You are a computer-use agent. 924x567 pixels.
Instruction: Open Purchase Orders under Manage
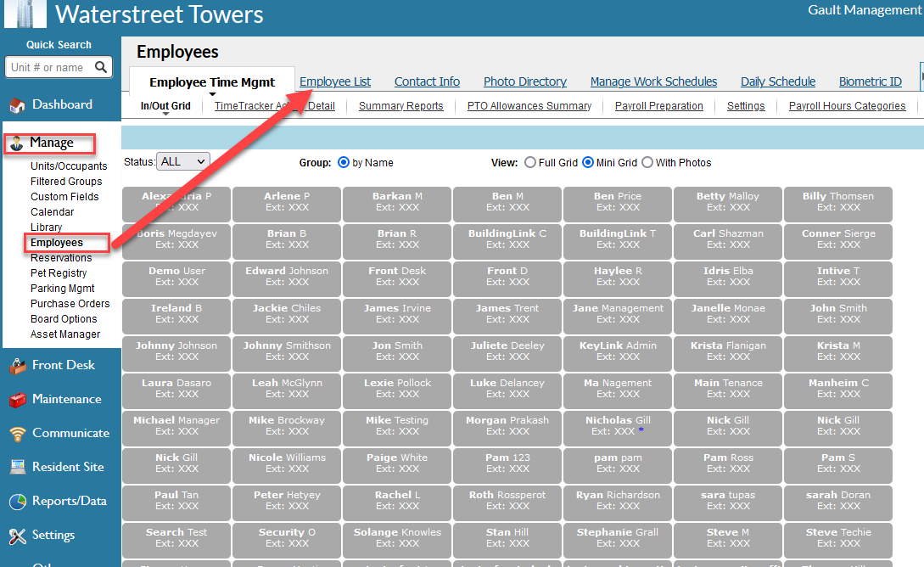[x=70, y=304]
